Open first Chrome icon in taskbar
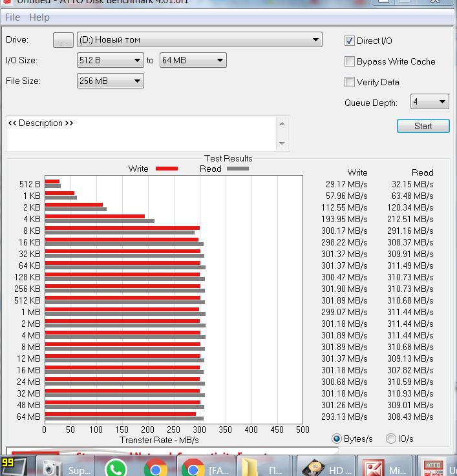The image size is (457, 476). (x=156, y=468)
